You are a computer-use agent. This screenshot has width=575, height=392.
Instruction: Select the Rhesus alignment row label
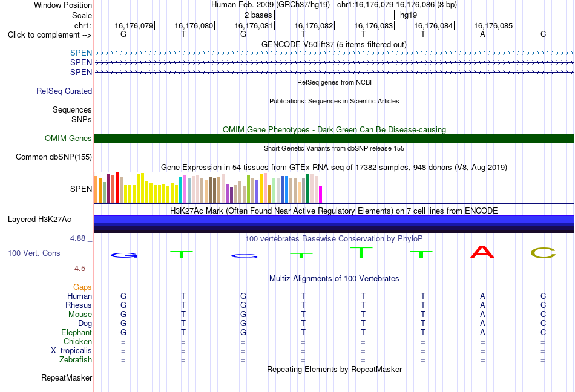[x=79, y=305]
